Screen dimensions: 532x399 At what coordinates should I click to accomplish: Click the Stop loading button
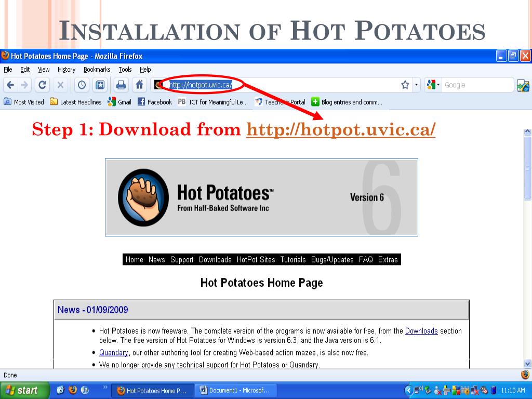tap(60, 85)
